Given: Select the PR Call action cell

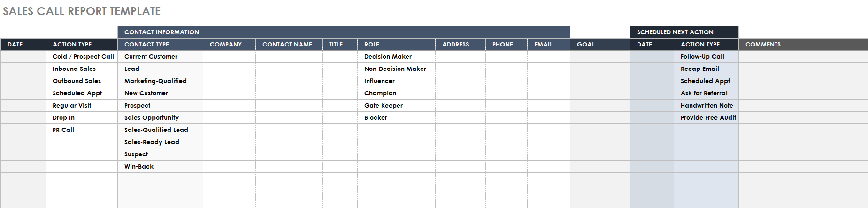Looking at the screenshot, I should click(82, 130).
